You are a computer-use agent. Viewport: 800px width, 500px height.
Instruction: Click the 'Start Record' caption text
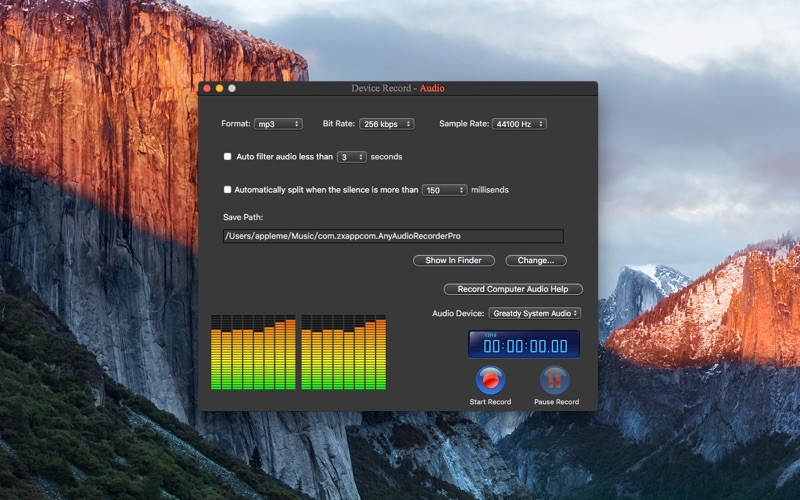tap(490, 402)
